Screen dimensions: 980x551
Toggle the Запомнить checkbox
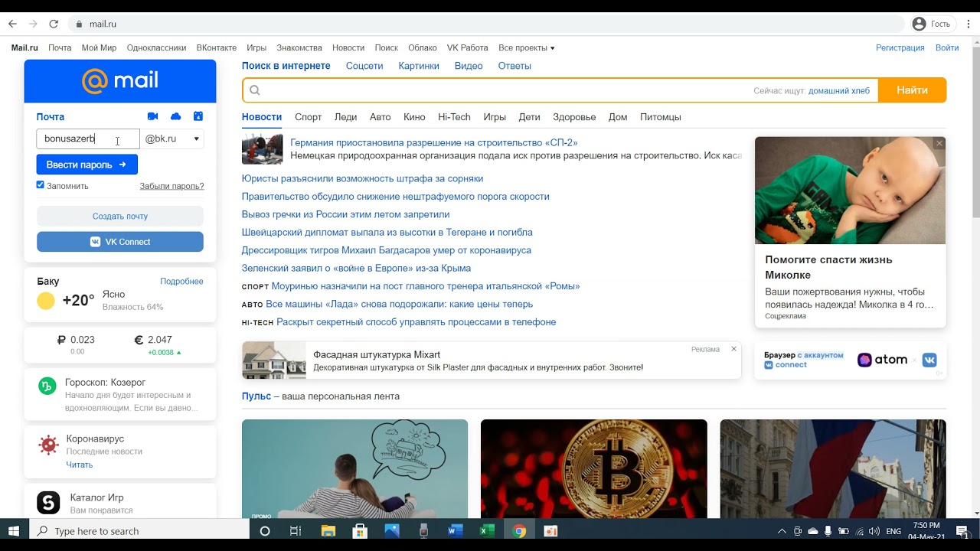(41, 184)
